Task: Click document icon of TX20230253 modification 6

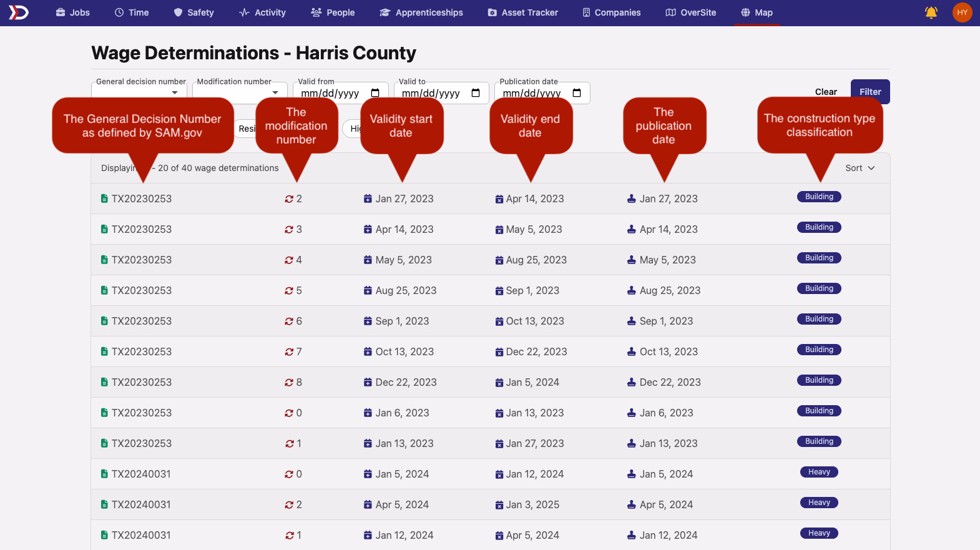Action: pyautogui.click(x=104, y=321)
